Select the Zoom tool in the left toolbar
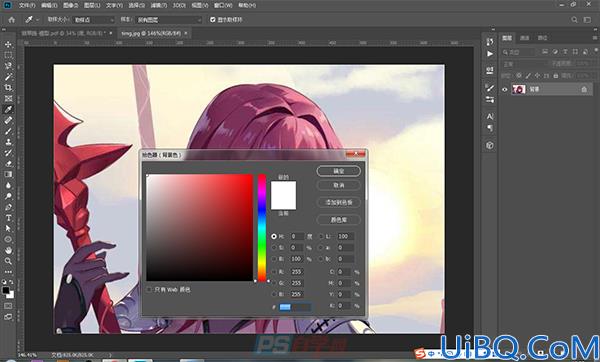The image size is (600, 362). point(8,261)
